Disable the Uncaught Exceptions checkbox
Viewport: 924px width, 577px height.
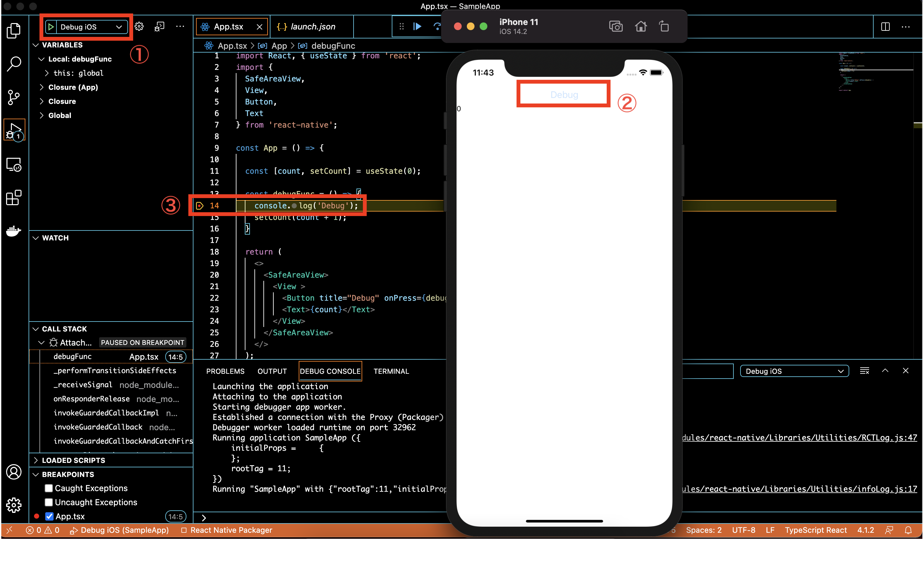pos(49,502)
